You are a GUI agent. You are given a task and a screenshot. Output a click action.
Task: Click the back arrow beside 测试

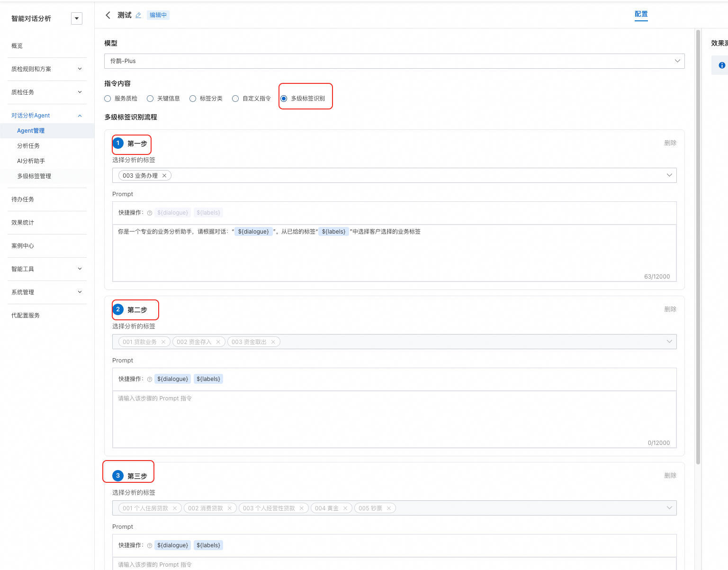[108, 15]
